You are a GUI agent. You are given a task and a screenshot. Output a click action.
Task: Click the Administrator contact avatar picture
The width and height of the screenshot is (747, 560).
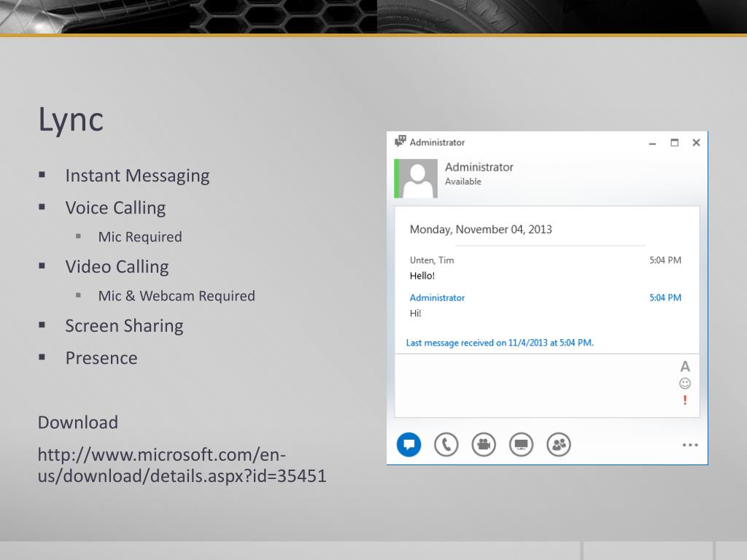(417, 179)
